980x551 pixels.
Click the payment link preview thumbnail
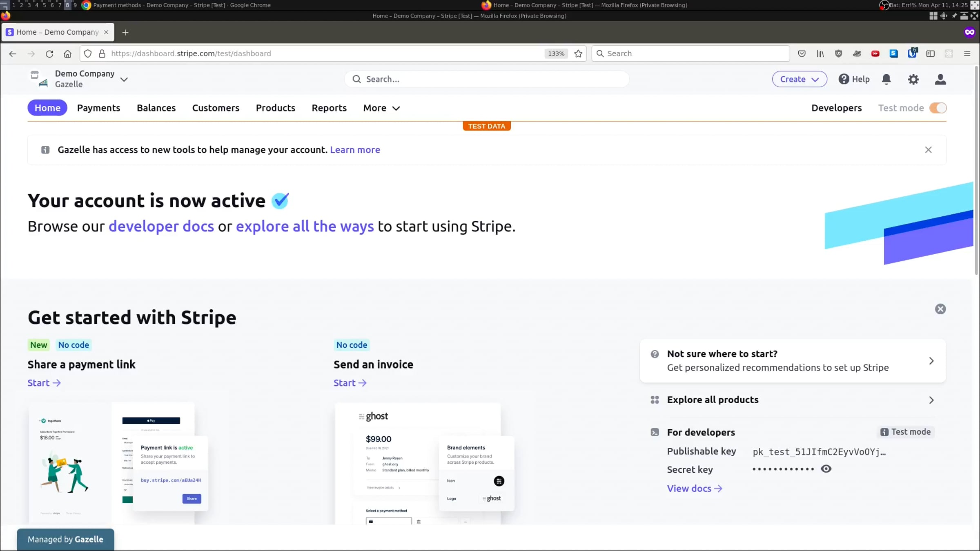[118, 463]
